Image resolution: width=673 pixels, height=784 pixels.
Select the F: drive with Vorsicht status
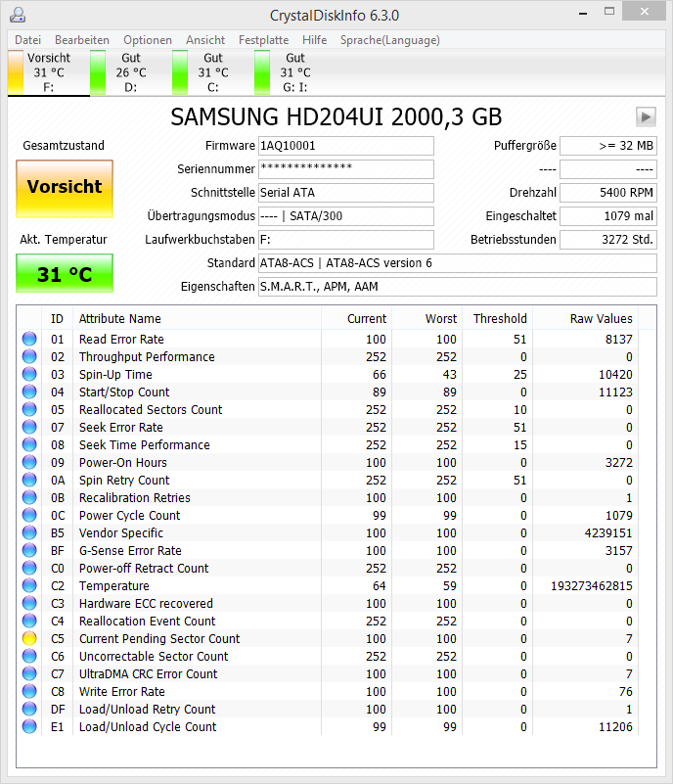pos(49,72)
